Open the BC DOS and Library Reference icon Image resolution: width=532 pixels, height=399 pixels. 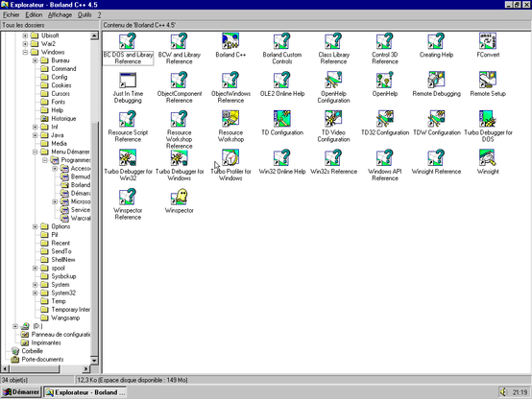[x=128, y=41]
